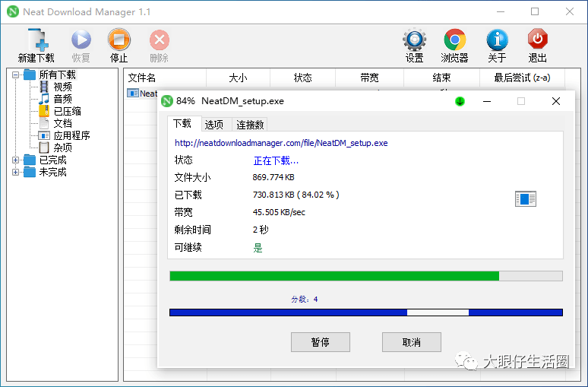Image resolution: width=588 pixels, height=387 pixels.
Task: Collapse the 所有下载 tree node
Action: point(15,75)
